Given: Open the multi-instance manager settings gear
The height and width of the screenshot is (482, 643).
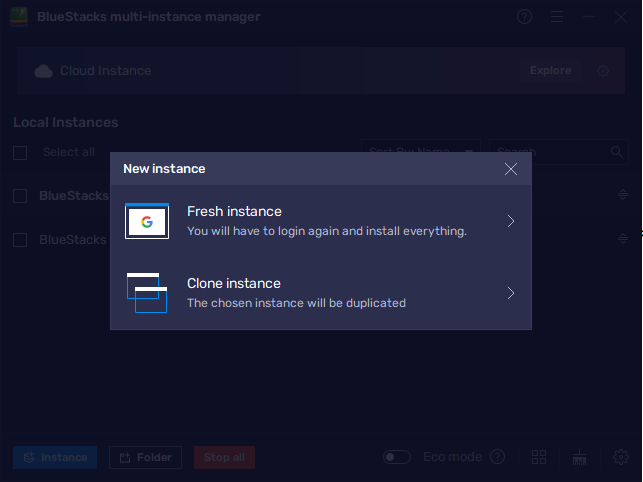Looking at the screenshot, I should coord(621,457).
